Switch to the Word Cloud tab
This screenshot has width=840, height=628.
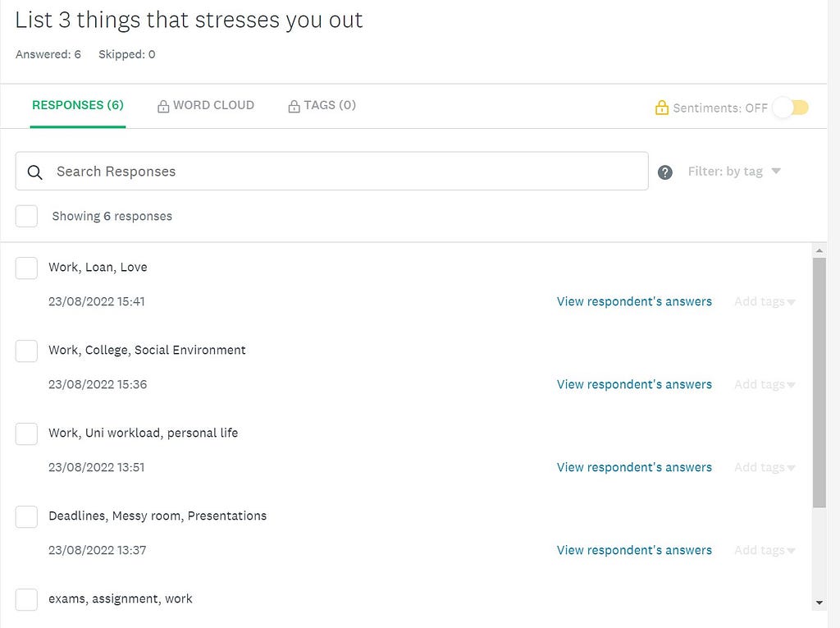click(x=206, y=105)
